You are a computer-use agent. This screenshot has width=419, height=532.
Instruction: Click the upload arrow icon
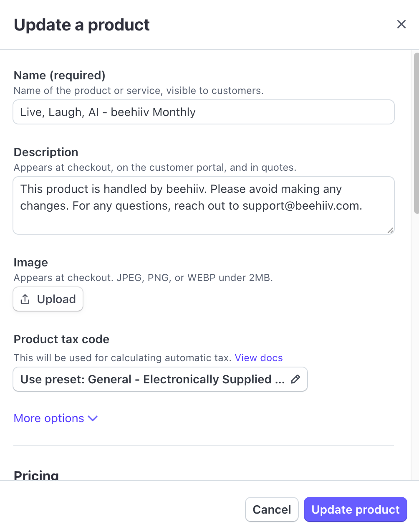tap(25, 299)
